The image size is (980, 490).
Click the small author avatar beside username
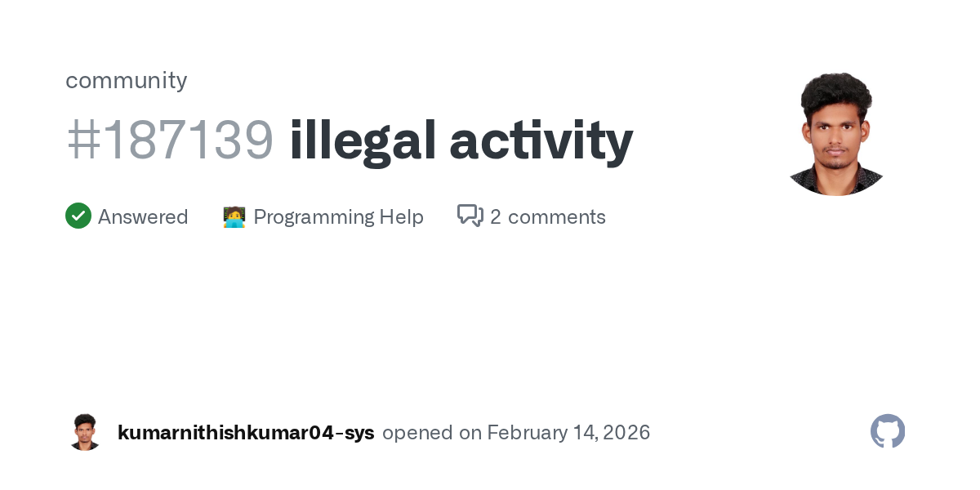84,432
